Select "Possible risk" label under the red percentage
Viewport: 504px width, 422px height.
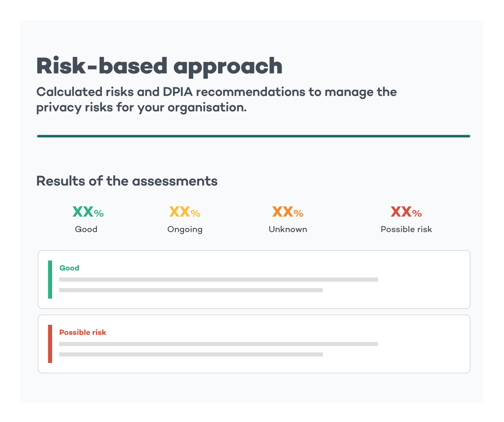coord(406,229)
